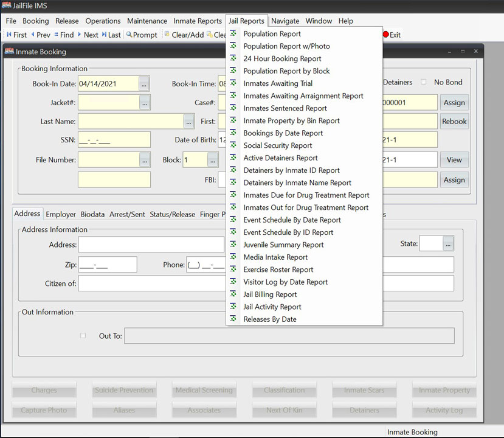Click the Find toolbar button
The image size is (504, 438).
pos(64,35)
